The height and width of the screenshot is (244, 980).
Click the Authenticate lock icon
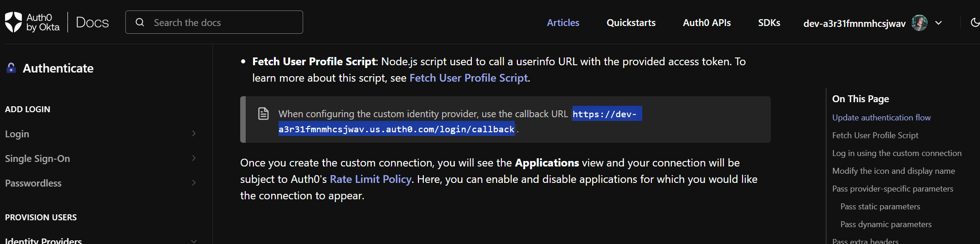click(11, 68)
